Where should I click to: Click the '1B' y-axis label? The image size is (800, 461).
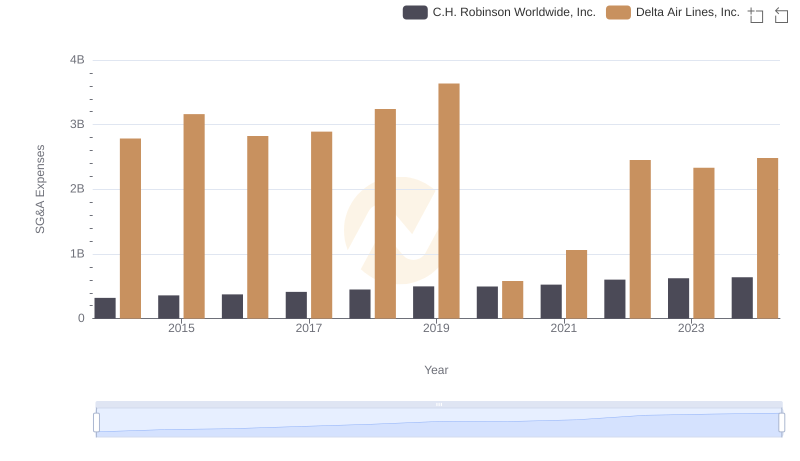coord(77,254)
